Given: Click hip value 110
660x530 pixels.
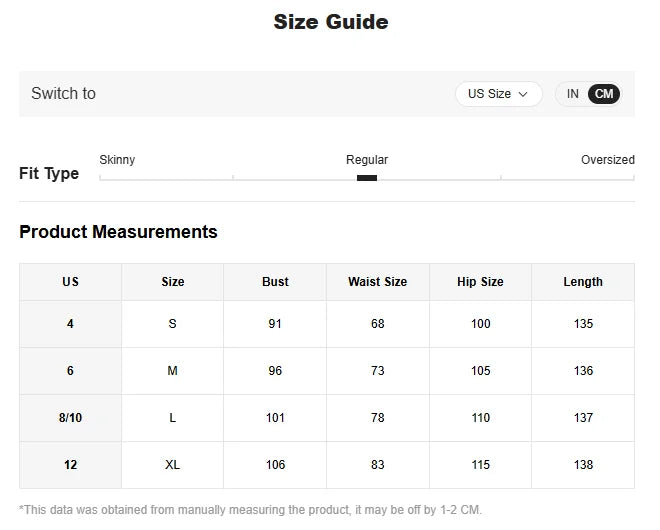Looking at the screenshot, I should tap(480, 418).
